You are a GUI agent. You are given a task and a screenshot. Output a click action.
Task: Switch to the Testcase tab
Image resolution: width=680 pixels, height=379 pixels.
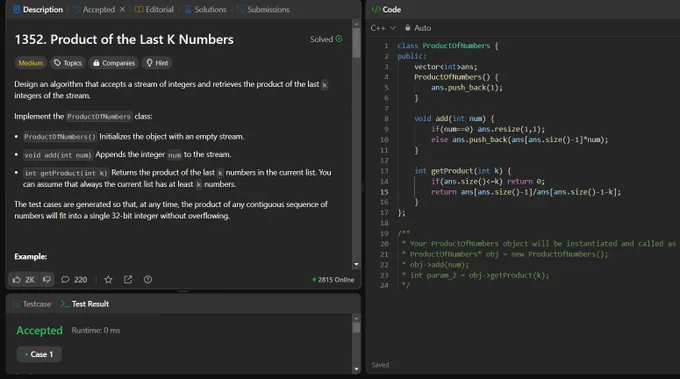coord(32,304)
